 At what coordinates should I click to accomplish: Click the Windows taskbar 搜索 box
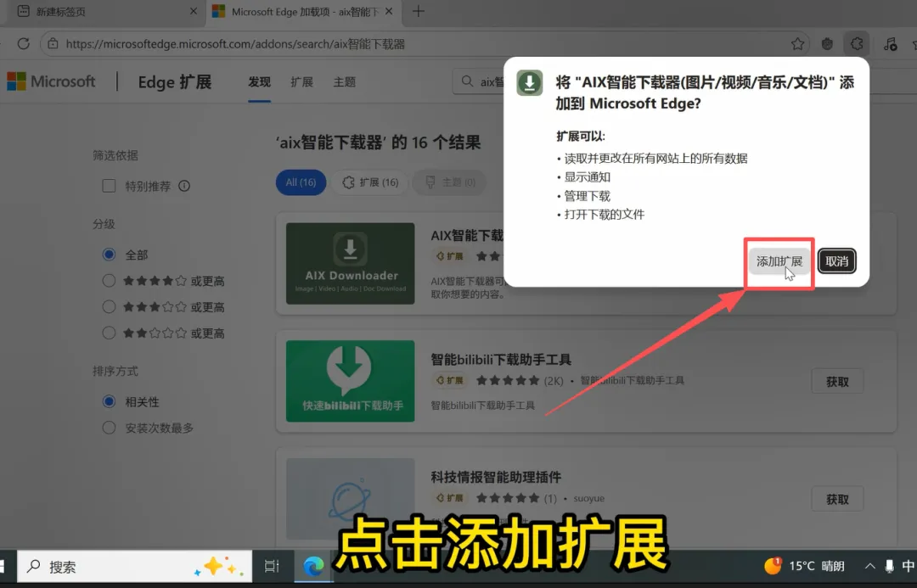tap(134, 567)
